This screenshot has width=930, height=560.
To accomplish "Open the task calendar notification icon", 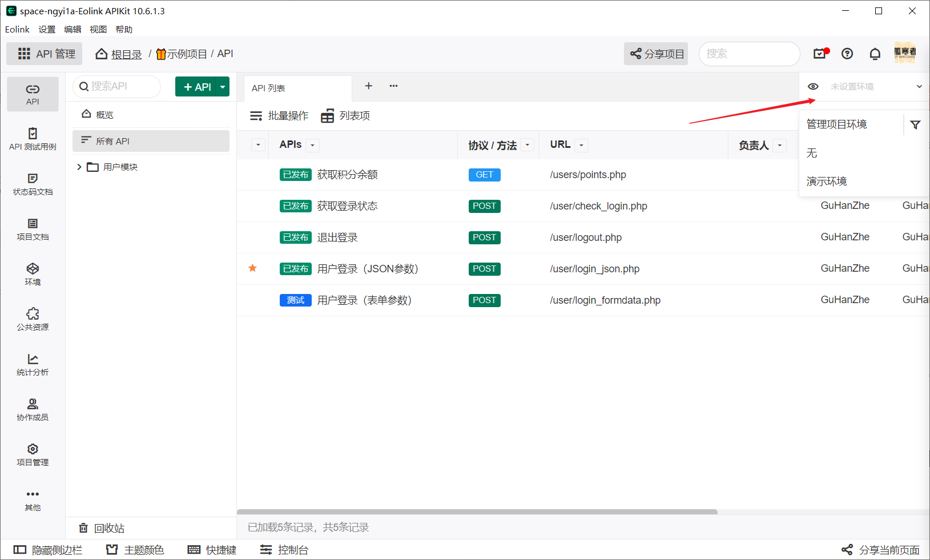I will tap(820, 54).
